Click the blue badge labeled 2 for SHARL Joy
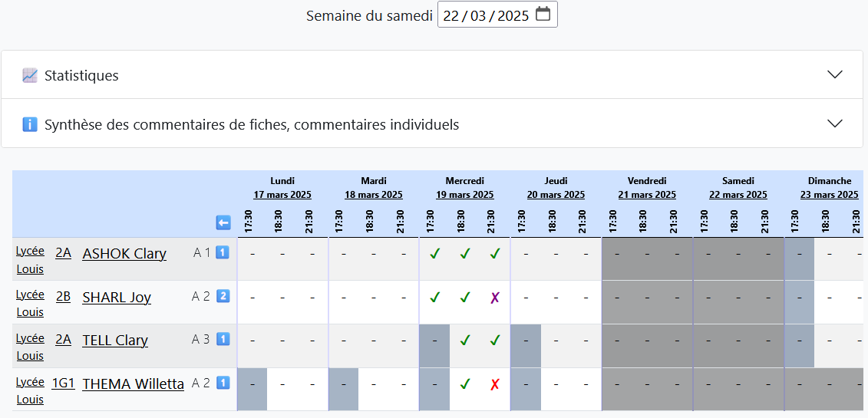The image size is (868, 418). [223, 296]
